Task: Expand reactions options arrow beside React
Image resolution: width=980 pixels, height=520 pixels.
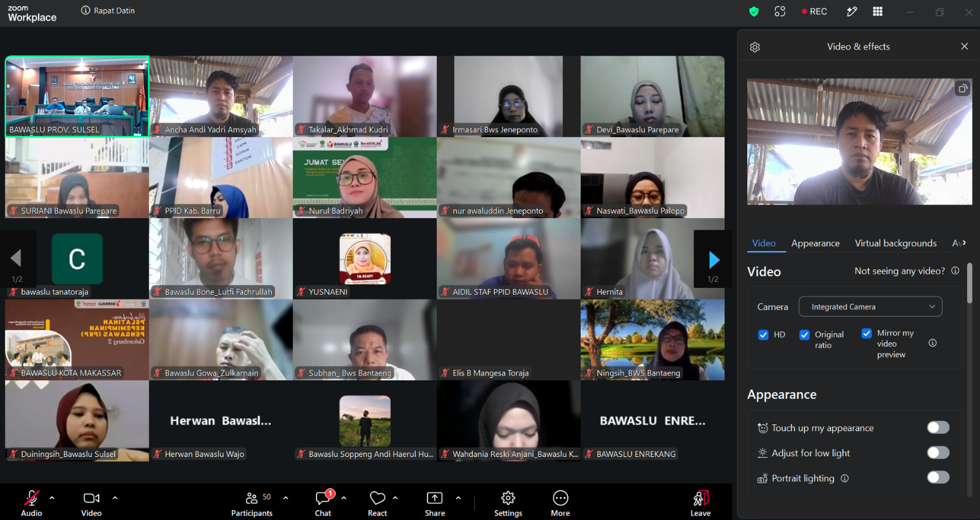Action: pos(396,497)
